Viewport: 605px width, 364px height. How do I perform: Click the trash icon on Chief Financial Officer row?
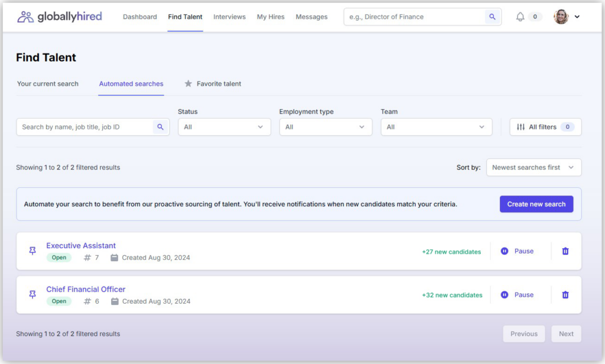(x=565, y=294)
